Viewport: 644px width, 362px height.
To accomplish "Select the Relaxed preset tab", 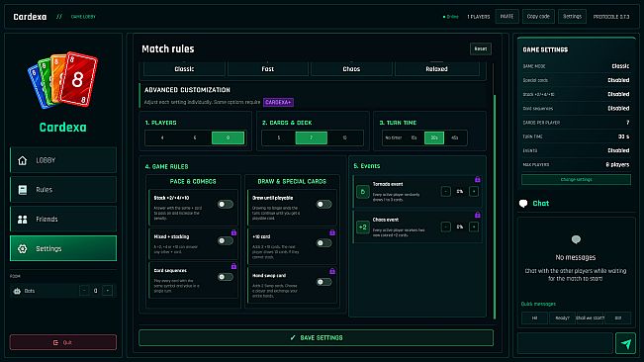I will point(436,69).
